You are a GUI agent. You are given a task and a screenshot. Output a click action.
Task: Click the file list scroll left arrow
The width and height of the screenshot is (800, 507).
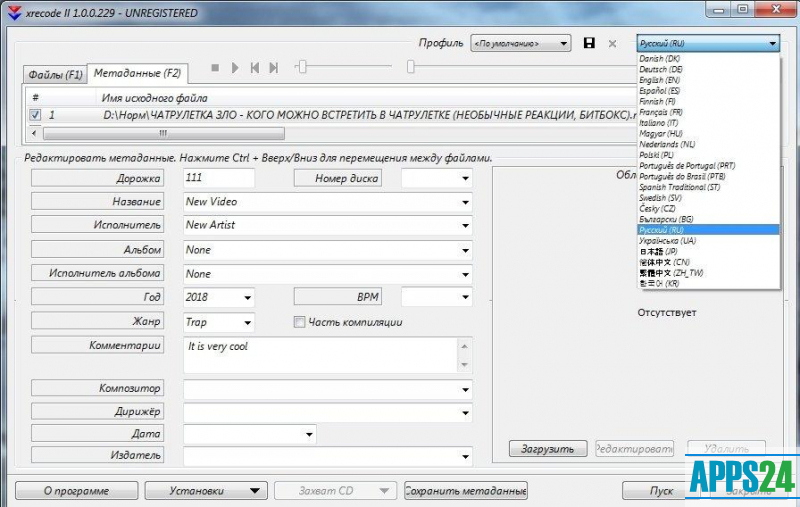(x=34, y=134)
